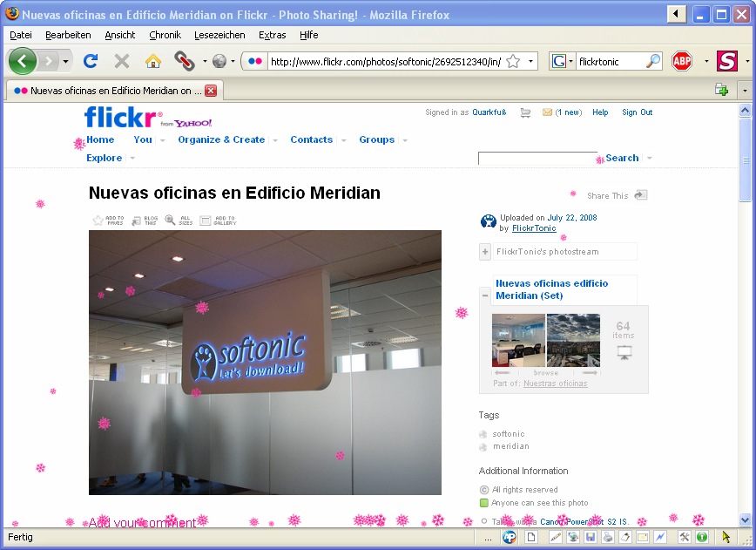The height and width of the screenshot is (550, 756).
Task: Click the Add to Faves star icon
Action: (x=98, y=221)
